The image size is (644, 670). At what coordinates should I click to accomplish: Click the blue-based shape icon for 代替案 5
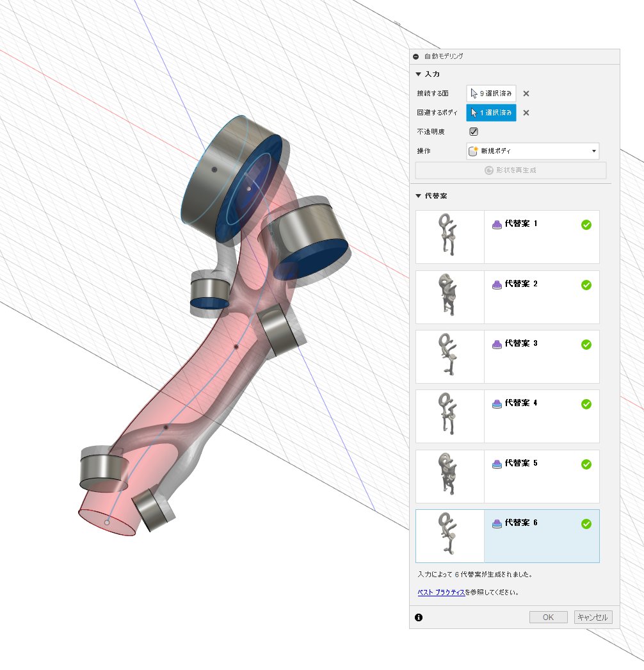coord(497,464)
